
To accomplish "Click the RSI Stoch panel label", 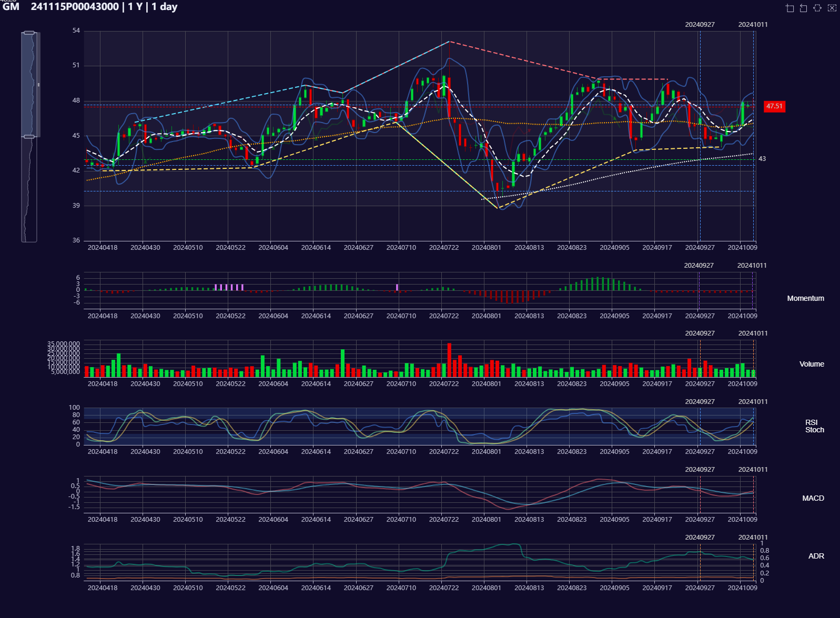I will (814, 426).
